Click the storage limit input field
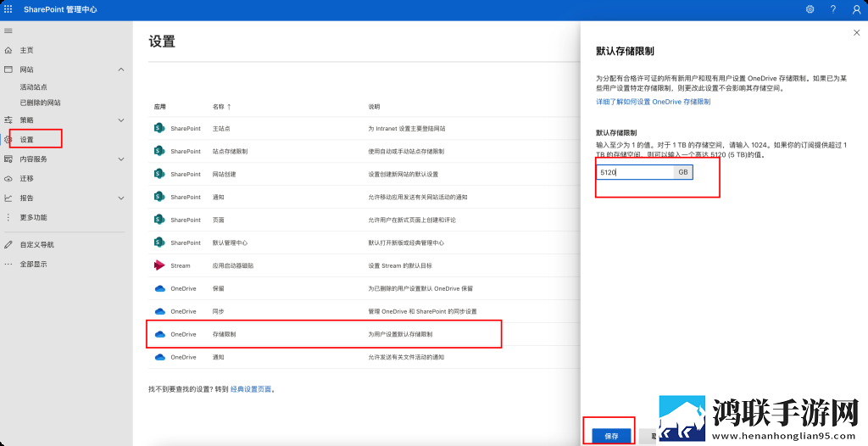The image size is (868, 446). coord(635,172)
